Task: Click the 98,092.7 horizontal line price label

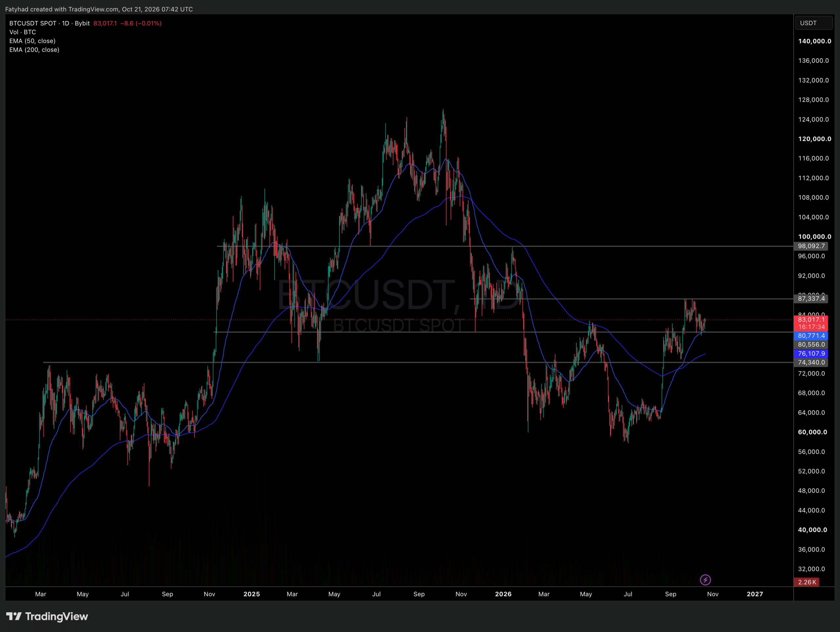Action: tap(811, 246)
